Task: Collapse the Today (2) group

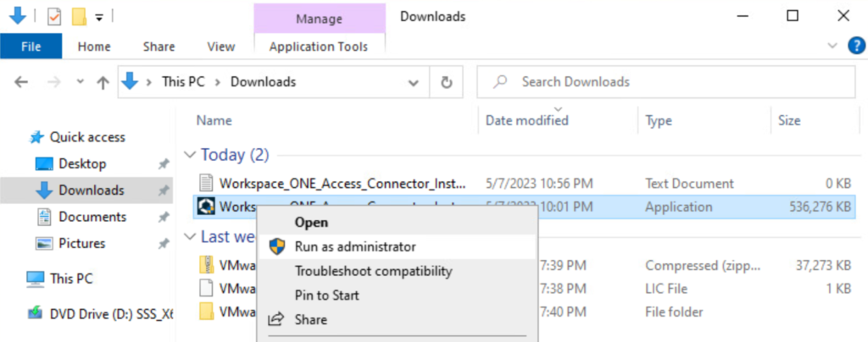Action: pos(189,155)
